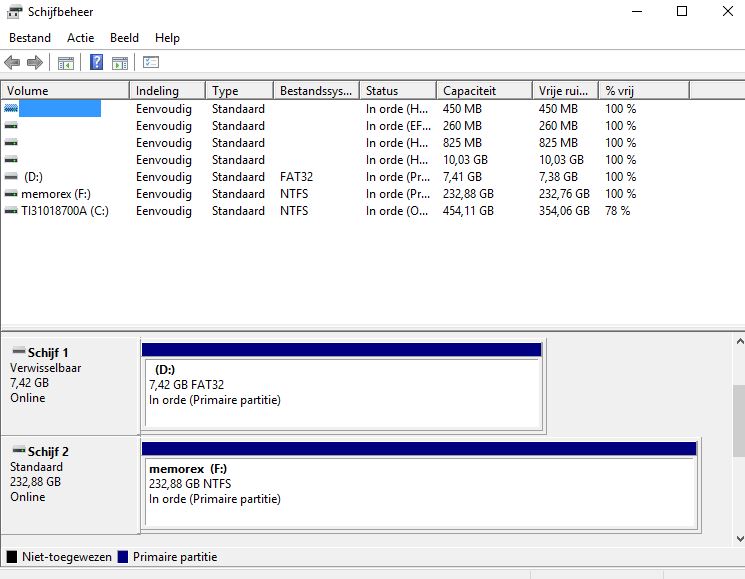The height and width of the screenshot is (579, 745).
Task: Click the disk pane vertical scrollbar thumb
Action: (739, 420)
